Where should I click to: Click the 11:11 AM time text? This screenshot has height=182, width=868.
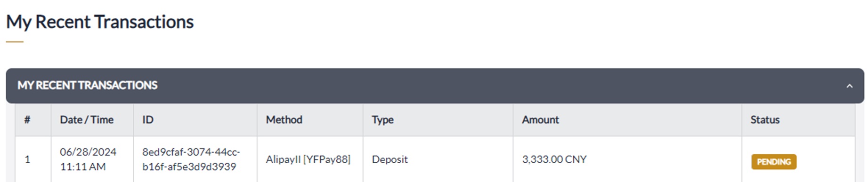(x=83, y=167)
